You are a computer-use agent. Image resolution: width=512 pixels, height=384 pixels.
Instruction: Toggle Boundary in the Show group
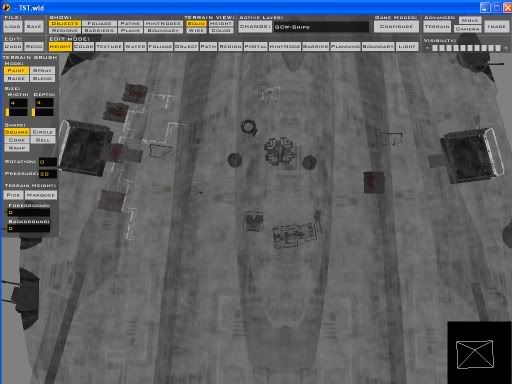[163, 30]
